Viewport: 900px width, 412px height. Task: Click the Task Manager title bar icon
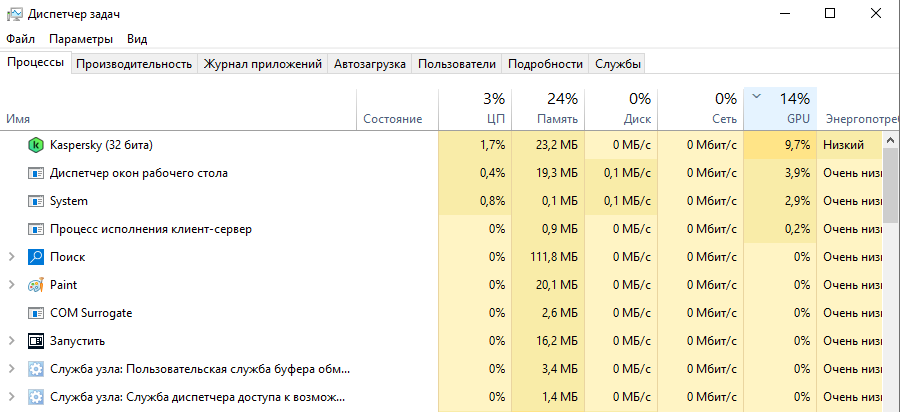pos(14,14)
